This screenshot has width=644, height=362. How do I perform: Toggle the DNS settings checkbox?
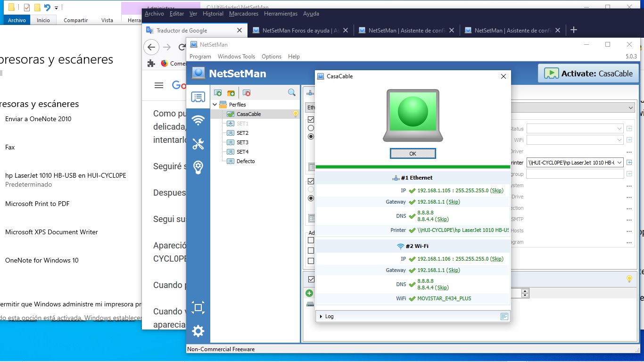tap(311, 181)
